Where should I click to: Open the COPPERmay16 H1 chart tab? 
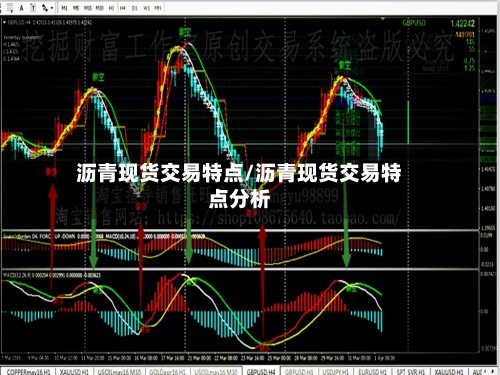[x=28, y=371]
